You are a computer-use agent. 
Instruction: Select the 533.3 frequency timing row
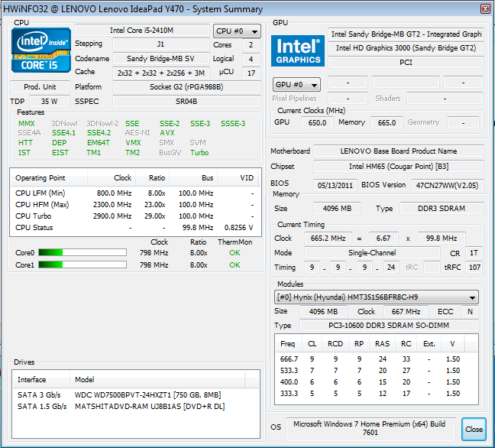point(377,370)
